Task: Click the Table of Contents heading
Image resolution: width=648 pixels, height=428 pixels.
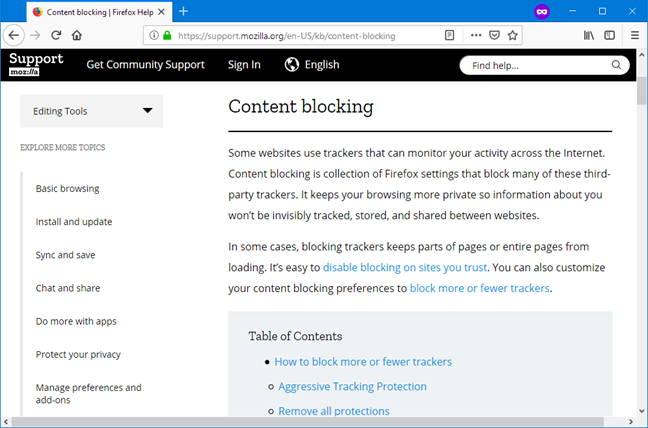Action: (295, 336)
